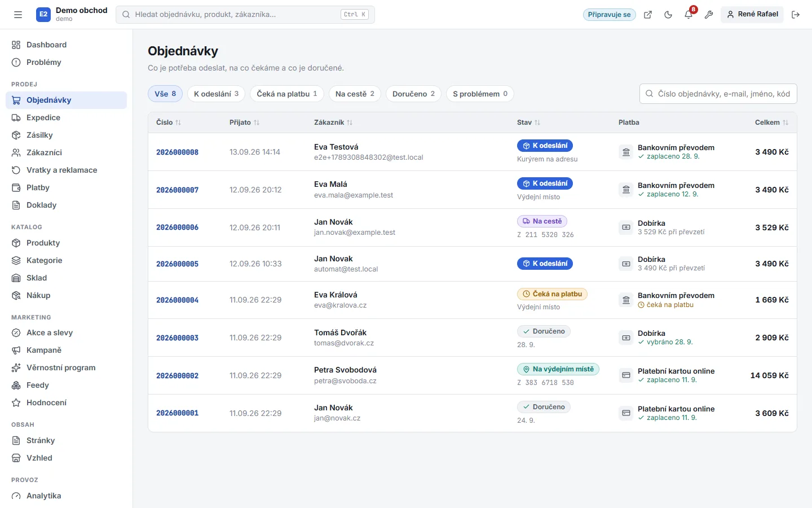The image size is (812, 508).
Task: Log out using the exit icon
Action: pyautogui.click(x=796, y=15)
